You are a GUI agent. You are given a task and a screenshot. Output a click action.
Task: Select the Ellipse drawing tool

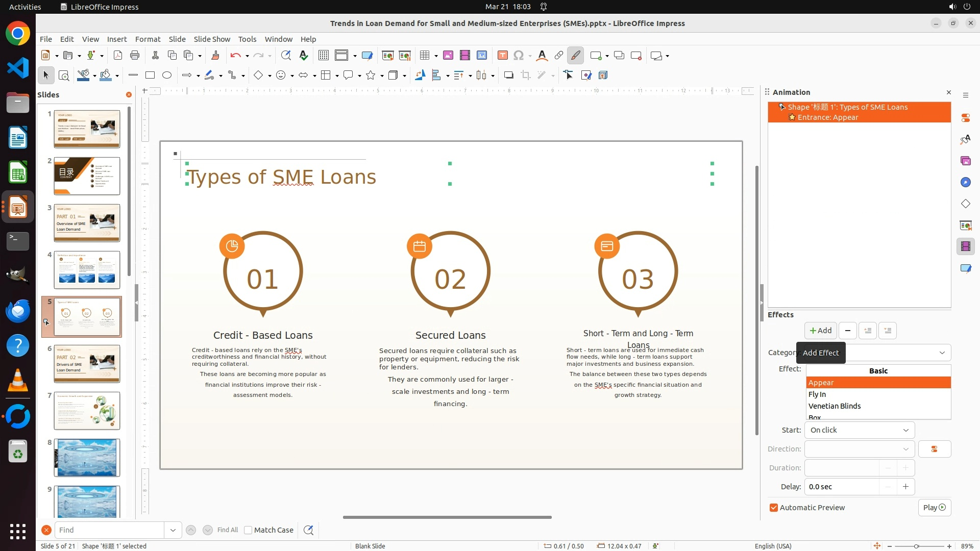(167, 76)
